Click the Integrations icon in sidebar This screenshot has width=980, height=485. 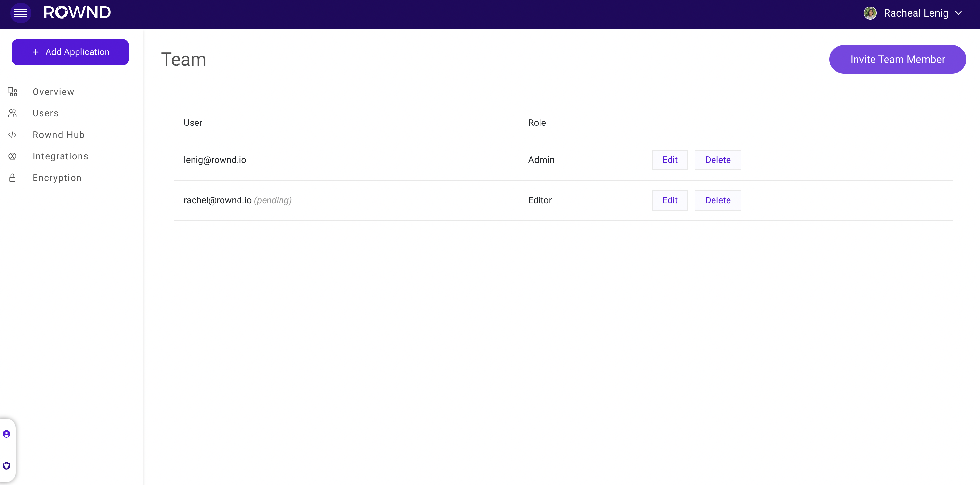(x=13, y=156)
